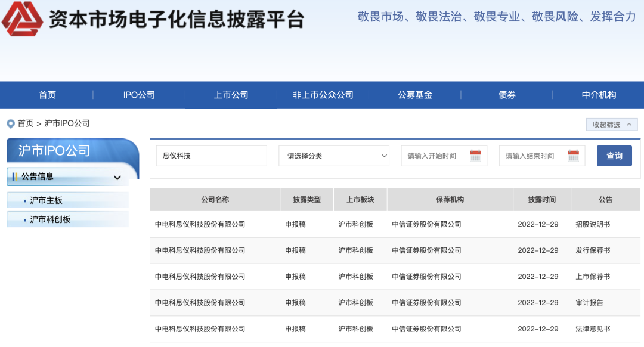Open the 中介机构 navigation tab
This screenshot has width=644, height=347.
[599, 95]
